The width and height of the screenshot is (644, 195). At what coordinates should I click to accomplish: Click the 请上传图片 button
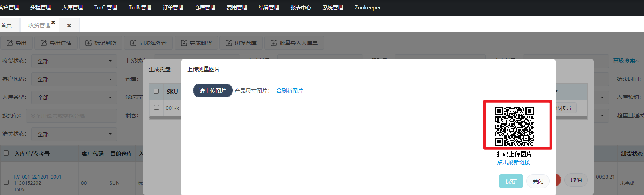(x=213, y=91)
